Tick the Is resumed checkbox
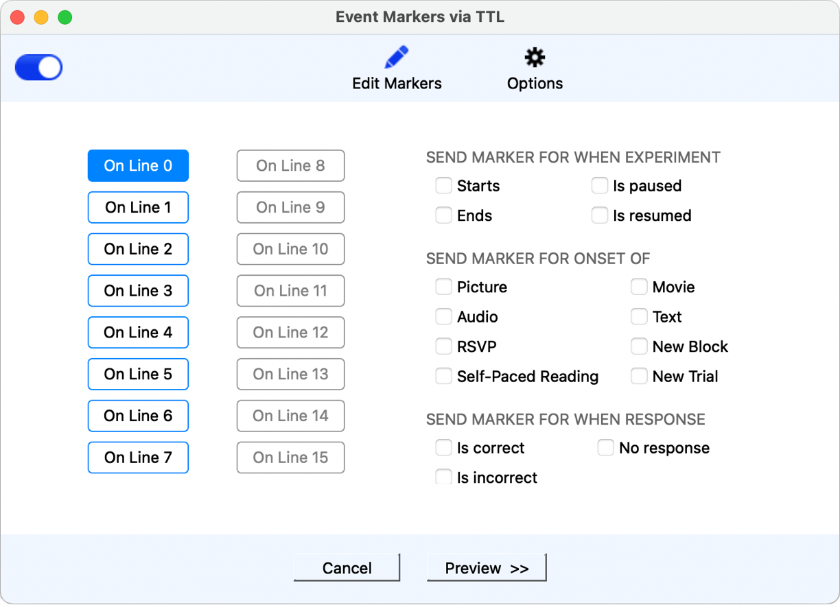The image size is (840, 616). 600,215
